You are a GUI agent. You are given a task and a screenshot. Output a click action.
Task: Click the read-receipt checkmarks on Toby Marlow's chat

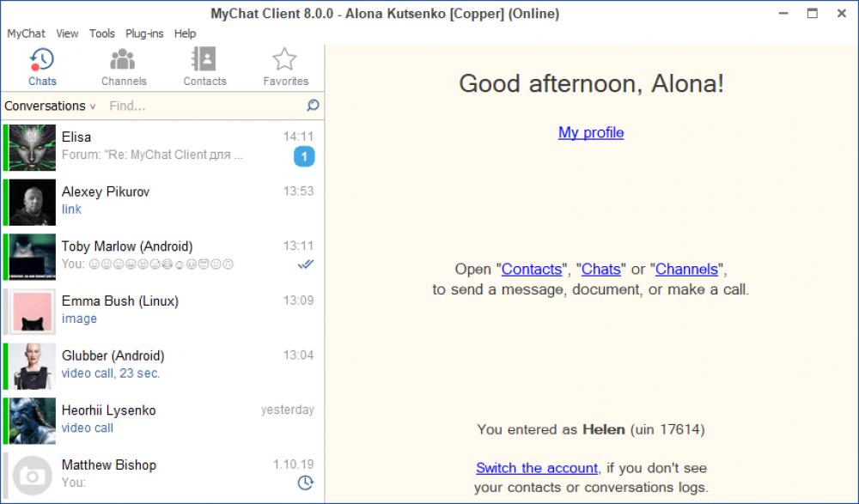click(306, 264)
